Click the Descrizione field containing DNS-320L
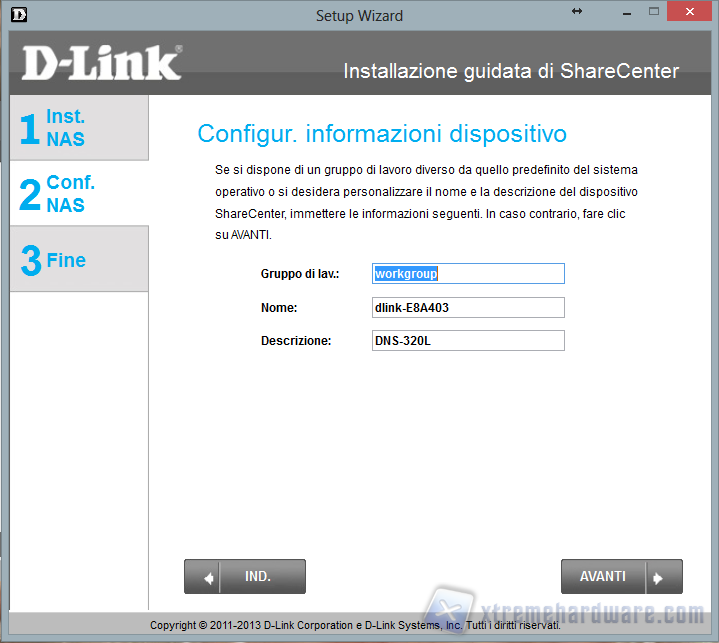The height and width of the screenshot is (643, 719). 467,341
